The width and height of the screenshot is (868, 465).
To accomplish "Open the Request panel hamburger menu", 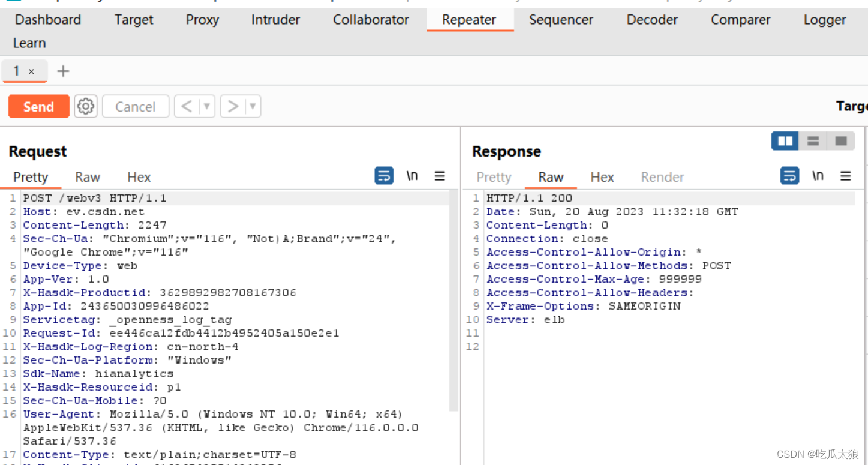I will tap(440, 176).
